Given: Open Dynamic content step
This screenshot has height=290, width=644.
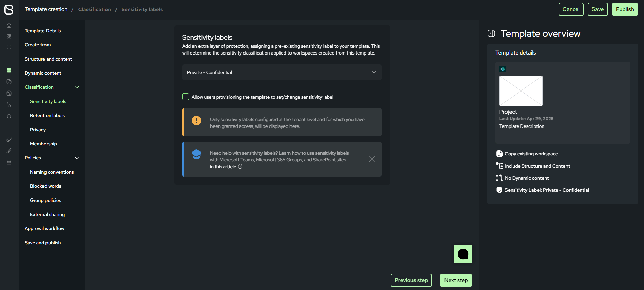Looking at the screenshot, I should (43, 73).
